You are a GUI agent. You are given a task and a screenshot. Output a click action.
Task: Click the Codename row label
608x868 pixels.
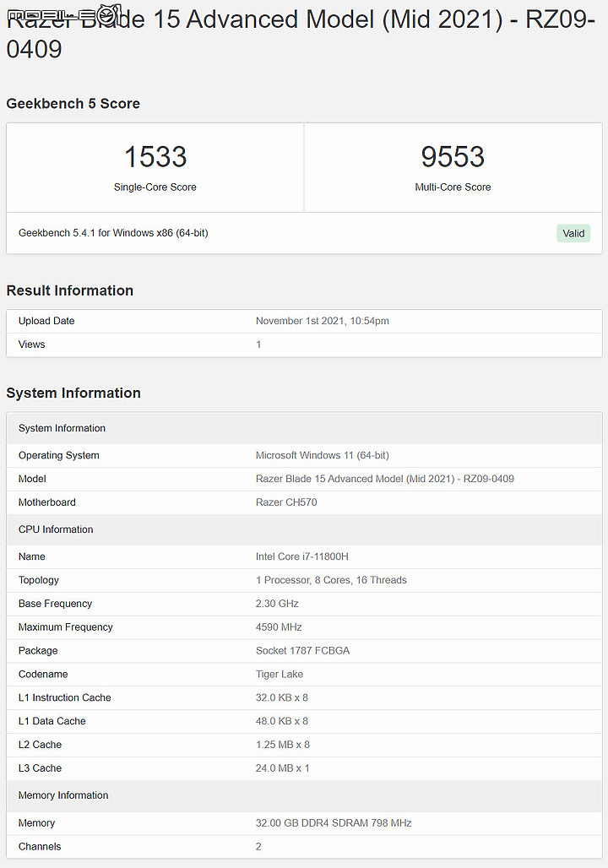(x=43, y=675)
